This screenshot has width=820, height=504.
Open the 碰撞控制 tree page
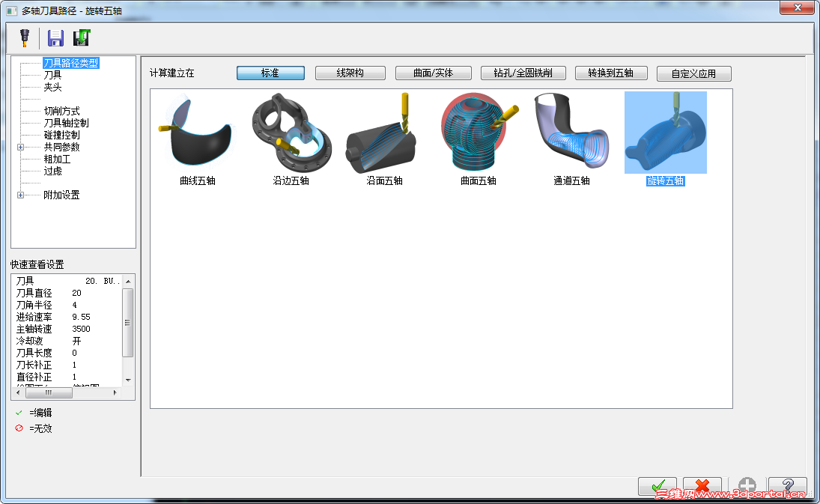coord(61,136)
